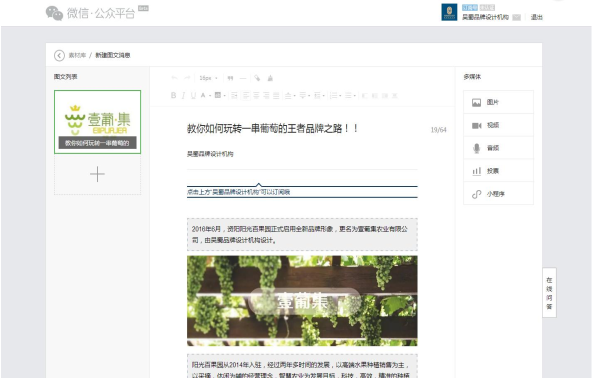Click the 在线问答 side tab

coord(549,293)
